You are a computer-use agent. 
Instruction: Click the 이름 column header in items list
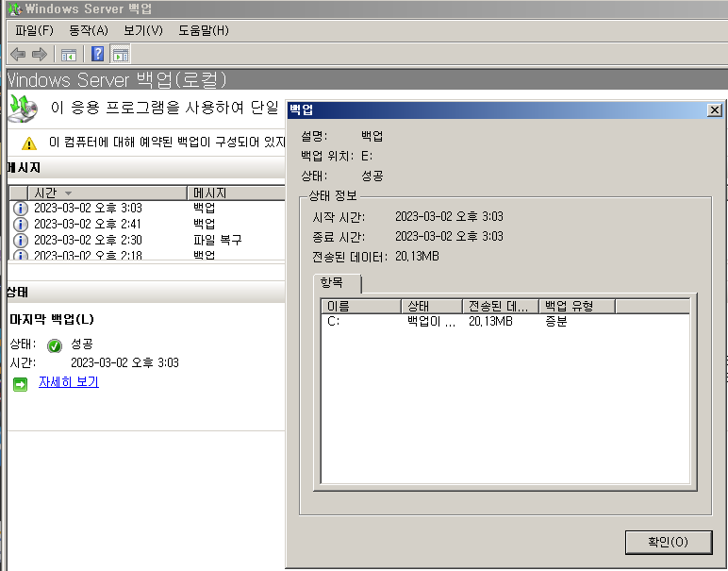tap(361, 306)
